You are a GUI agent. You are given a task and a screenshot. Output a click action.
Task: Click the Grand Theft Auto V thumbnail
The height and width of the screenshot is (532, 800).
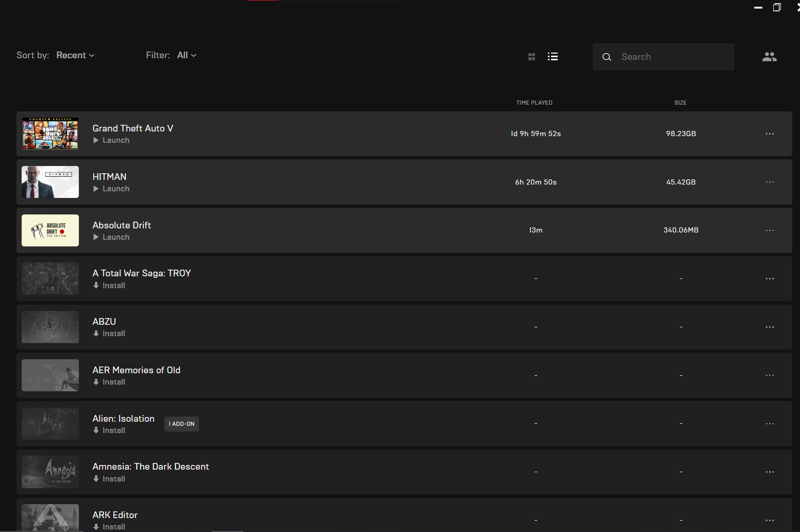pos(50,134)
